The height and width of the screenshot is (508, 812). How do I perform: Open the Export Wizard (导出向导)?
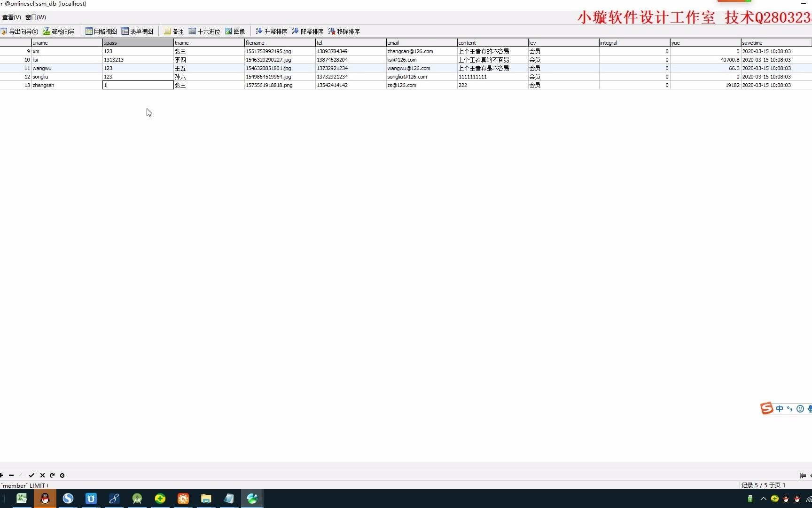tap(19, 32)
